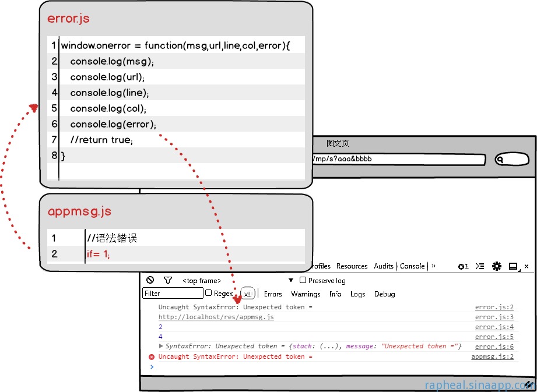Toggle the console filter funnel icon

[x=167, y=280]
